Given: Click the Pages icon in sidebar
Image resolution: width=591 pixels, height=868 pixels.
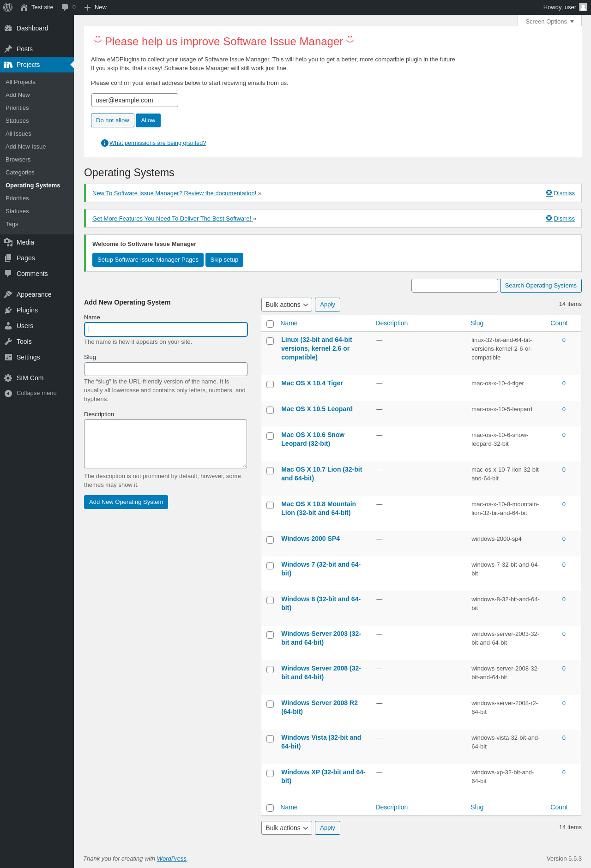Looking at the screenshot, I should (x=8, y=258).
